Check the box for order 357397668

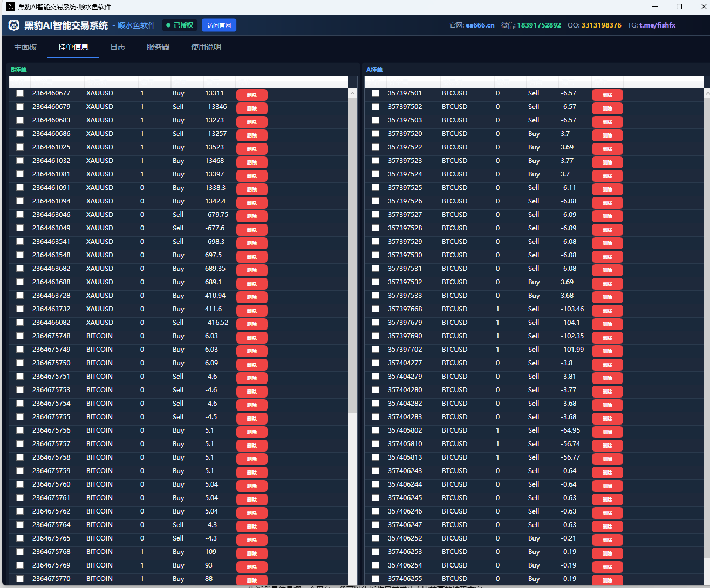click(x=376, y=309)
